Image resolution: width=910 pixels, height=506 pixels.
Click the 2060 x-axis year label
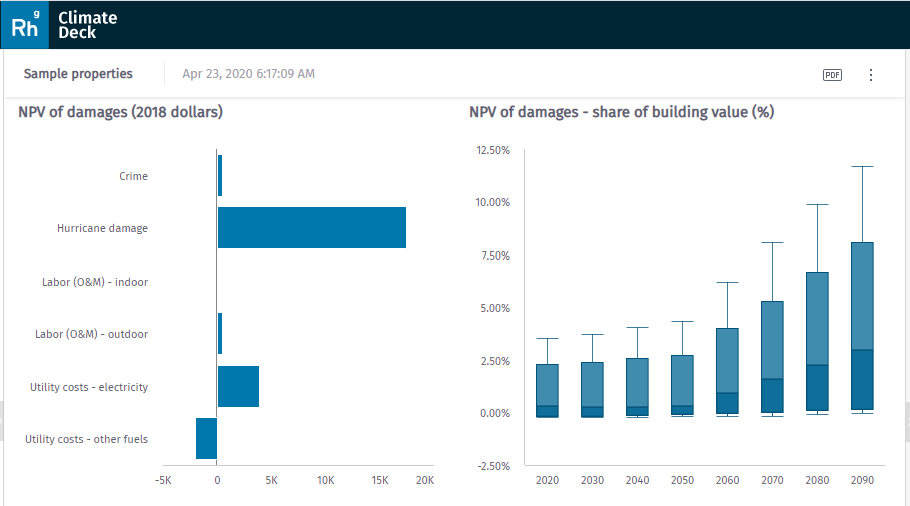[x=727, y=480]
